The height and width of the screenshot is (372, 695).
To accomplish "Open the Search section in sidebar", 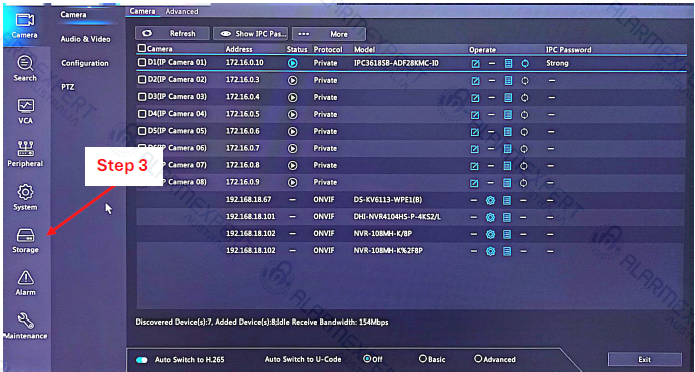I will coord(25,69).
